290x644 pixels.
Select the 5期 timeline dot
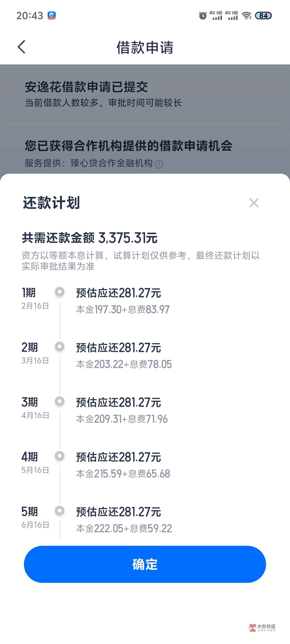click(x=60, y=511)
